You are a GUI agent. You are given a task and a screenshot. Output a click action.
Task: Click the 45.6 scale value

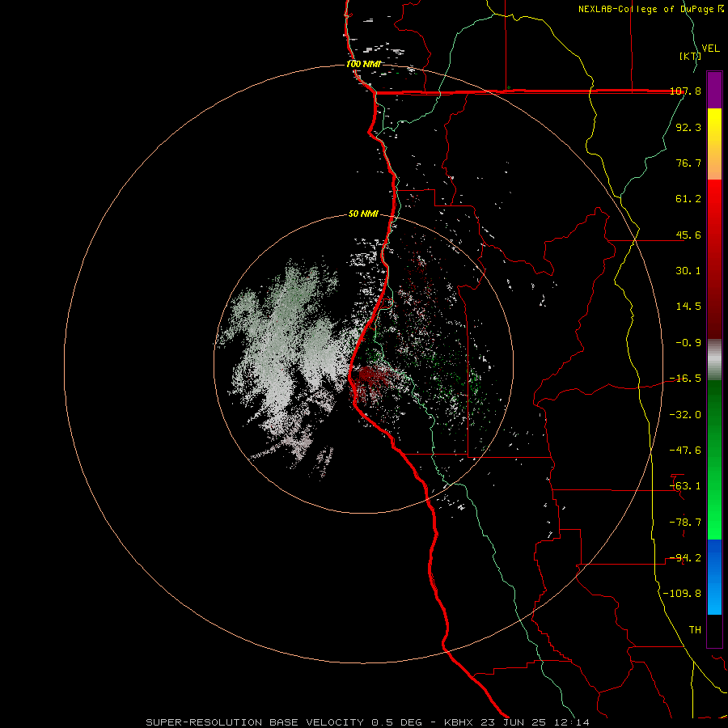tap(688, 235)
